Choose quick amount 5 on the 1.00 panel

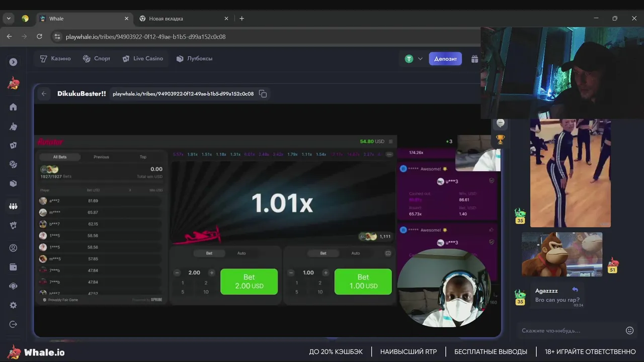click(x=296, y=292)
